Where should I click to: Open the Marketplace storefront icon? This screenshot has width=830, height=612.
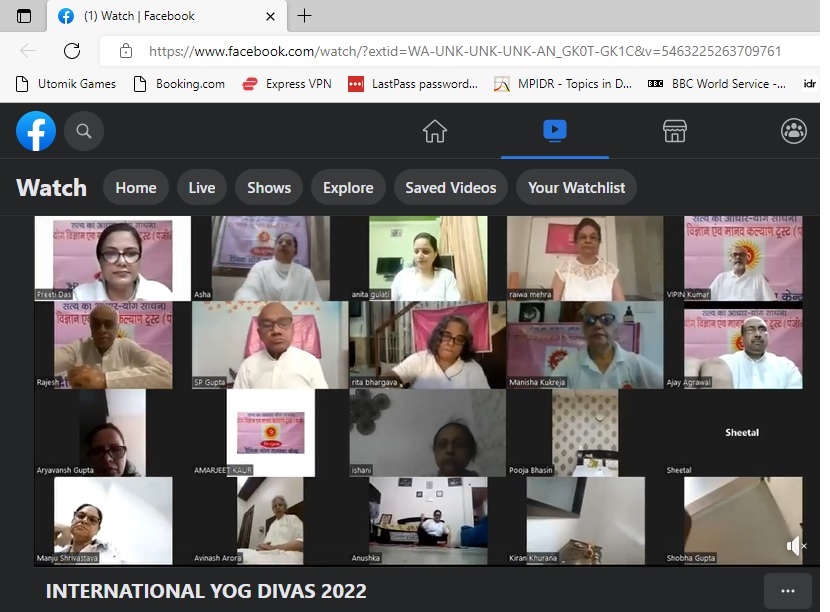coord(675,131)
